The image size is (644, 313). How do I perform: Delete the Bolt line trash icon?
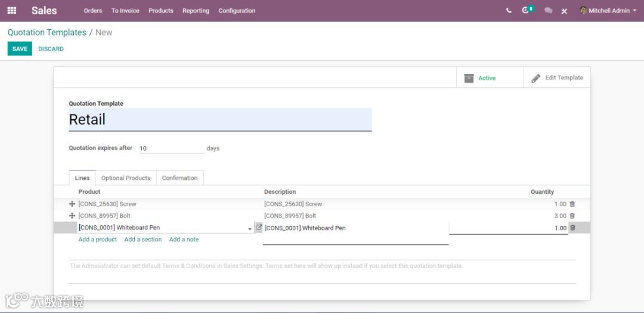click(x=572, y=216)
